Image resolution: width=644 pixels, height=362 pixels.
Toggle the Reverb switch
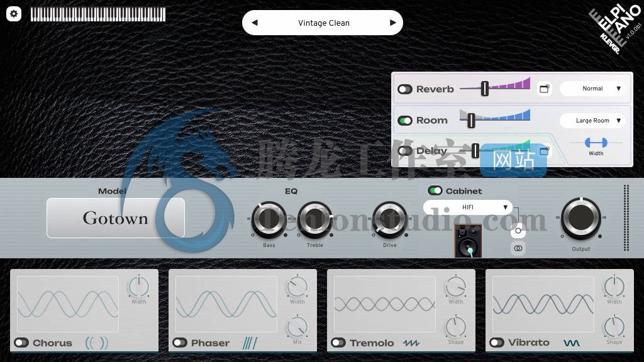pos(405,89)
